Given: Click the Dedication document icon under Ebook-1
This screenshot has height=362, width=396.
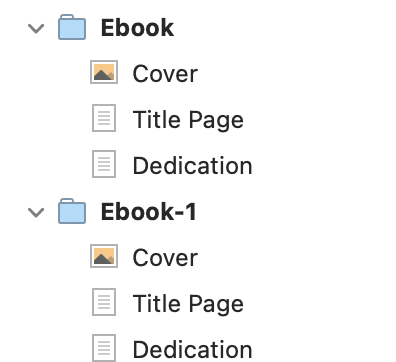Looking at the screenshot, I should (x=104, y=348).
